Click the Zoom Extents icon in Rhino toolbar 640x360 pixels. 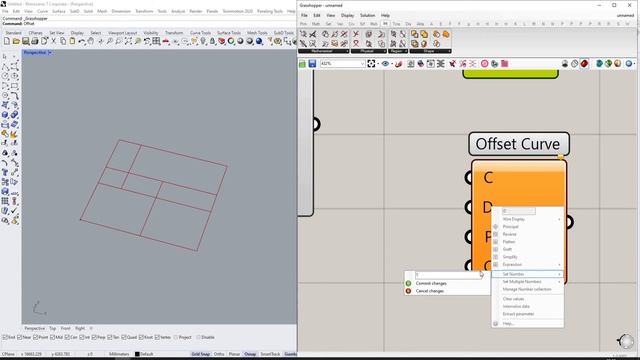tap(128, 41)
